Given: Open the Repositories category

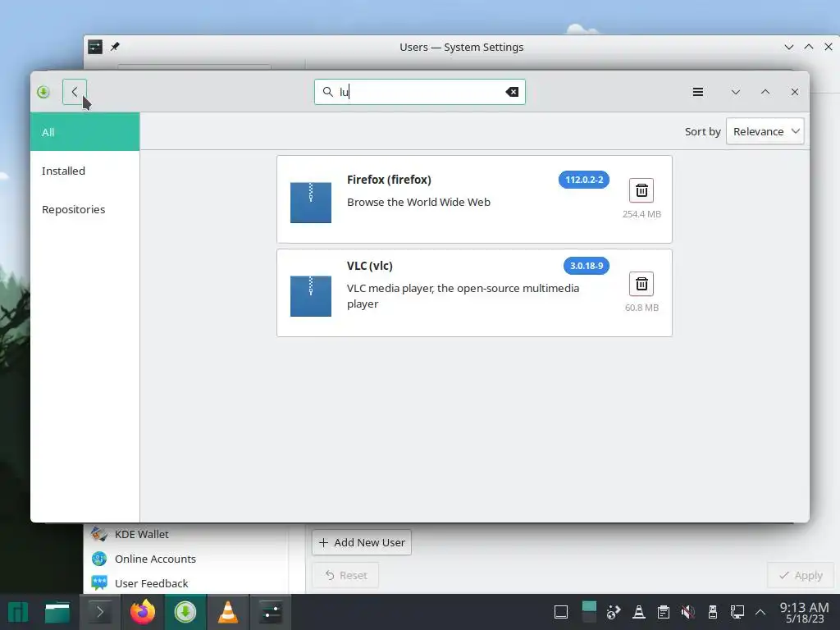Looking at the screenshot, I should [84, 209].
